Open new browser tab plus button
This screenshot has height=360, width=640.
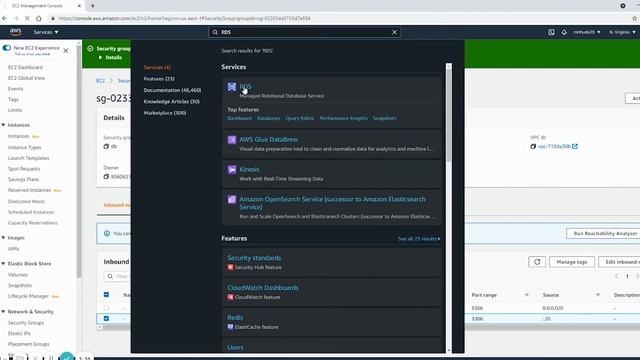[x=93, y=6]
